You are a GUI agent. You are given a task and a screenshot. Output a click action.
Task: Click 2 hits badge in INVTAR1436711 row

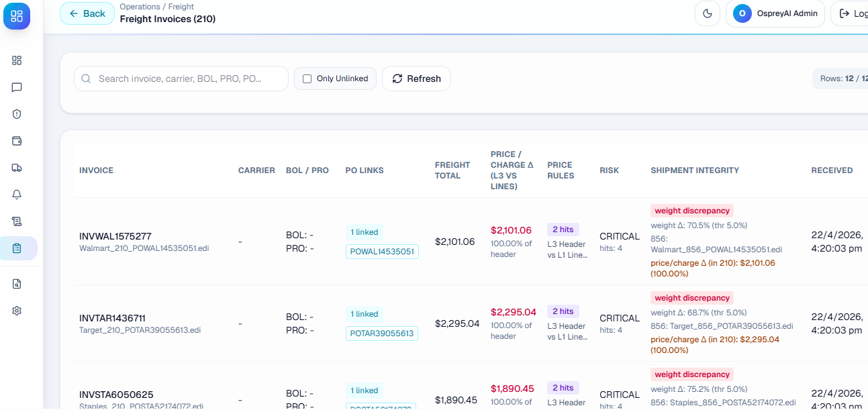[563, 311]
